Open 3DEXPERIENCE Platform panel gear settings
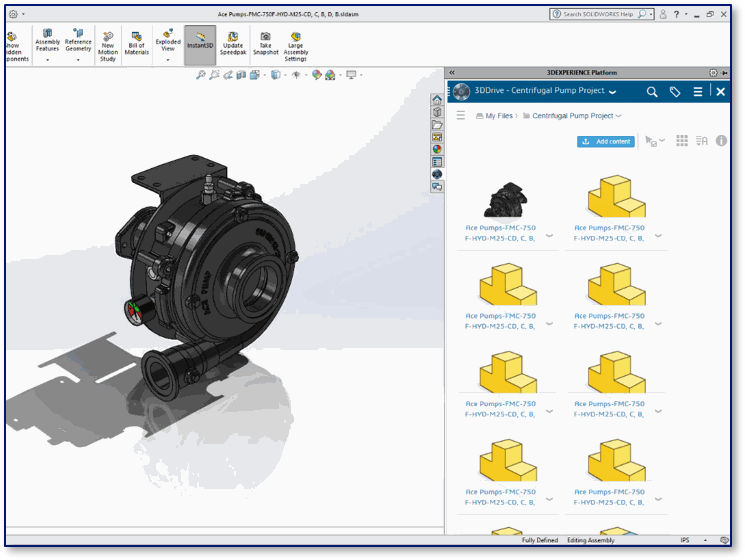745x560 pixels. (713, 73)
